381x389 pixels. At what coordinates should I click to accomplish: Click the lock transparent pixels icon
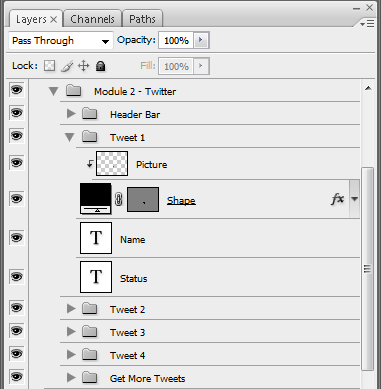coord(49,66)
